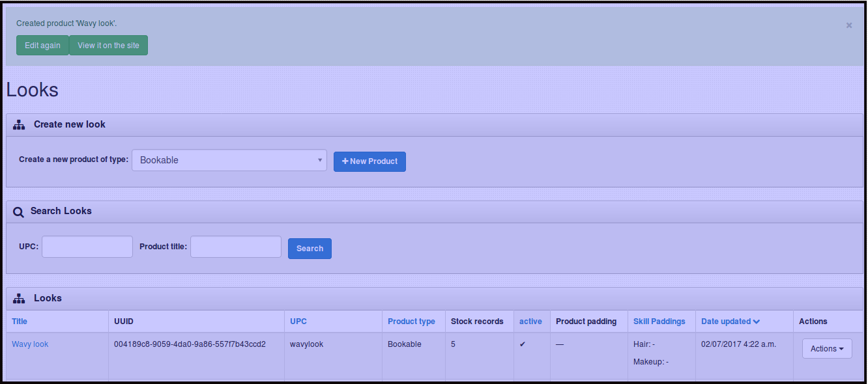The width and height of the screenshot is (868, 384).
Task: Click the Create new look panel title
Action: (x=70, y=124)
